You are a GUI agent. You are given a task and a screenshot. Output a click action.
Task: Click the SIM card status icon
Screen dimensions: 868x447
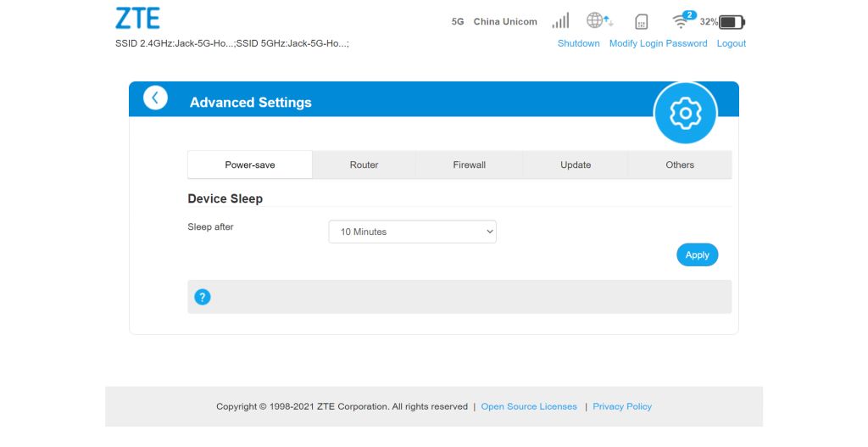pos(642,22)
